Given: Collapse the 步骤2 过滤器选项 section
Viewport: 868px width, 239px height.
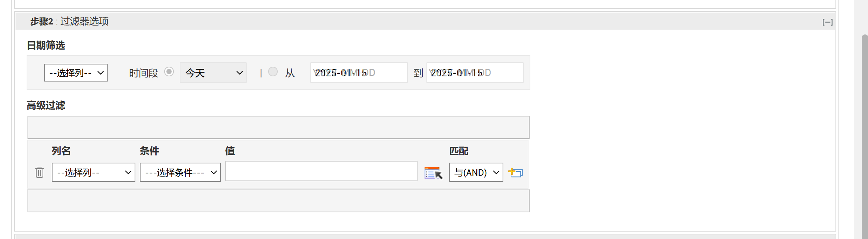Looking at the screenshot, I should point(827,22).
